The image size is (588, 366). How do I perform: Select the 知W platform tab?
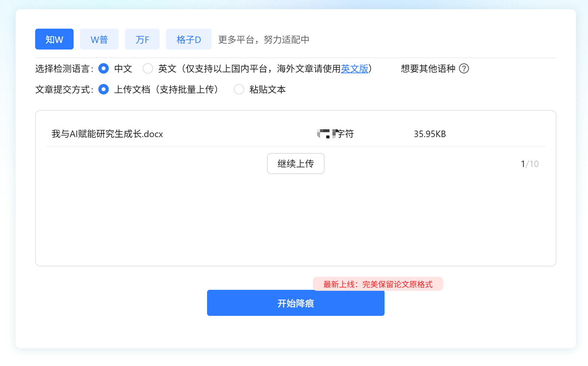coord(54,39)
